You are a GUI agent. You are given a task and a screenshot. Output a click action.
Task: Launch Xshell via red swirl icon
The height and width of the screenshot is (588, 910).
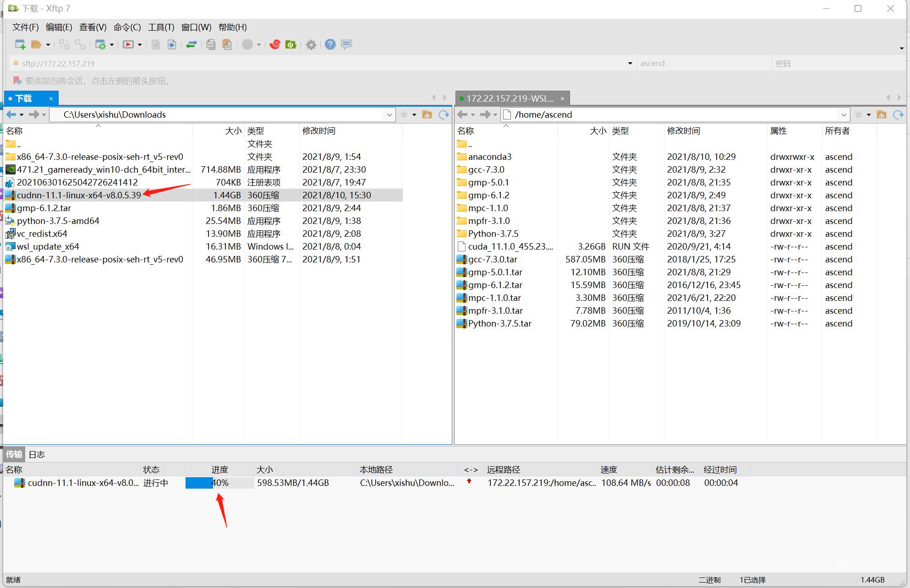(274, 44)
